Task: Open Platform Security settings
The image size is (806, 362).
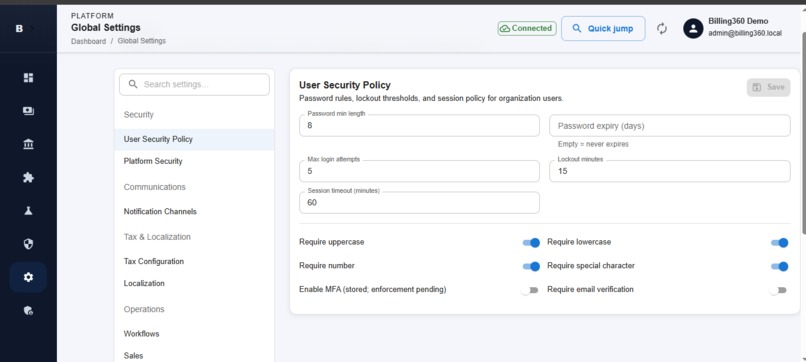Action: click(x=194, y=161)
